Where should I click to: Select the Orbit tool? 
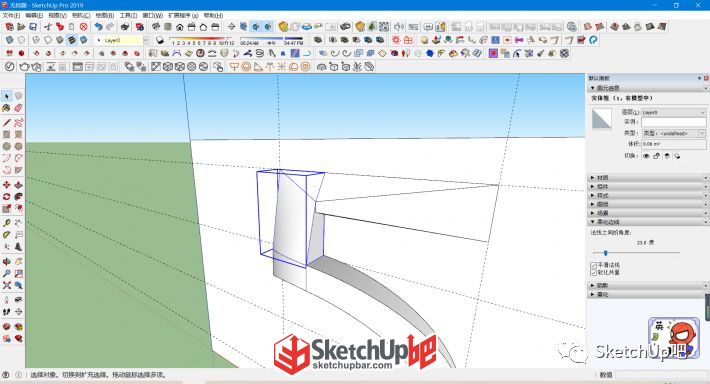(x=6, y=262)
